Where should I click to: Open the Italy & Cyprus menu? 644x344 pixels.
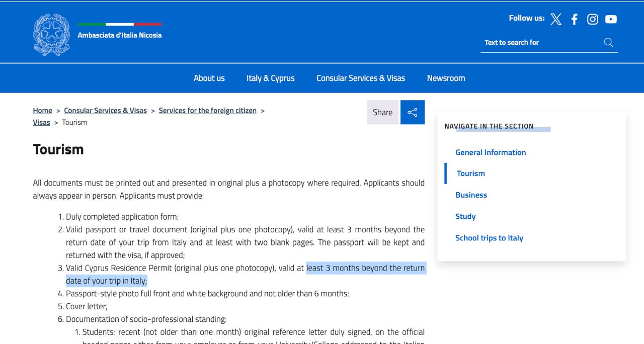[x=270, y=78]
